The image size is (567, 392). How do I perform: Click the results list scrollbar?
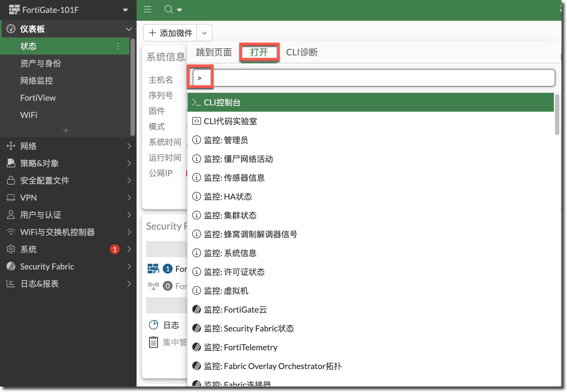coord(557,114)
